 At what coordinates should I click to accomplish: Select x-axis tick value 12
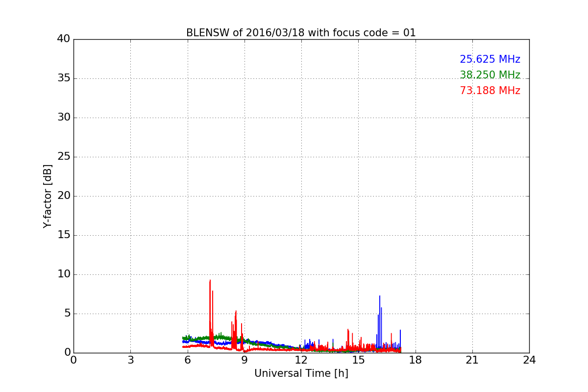click(301, 360)
